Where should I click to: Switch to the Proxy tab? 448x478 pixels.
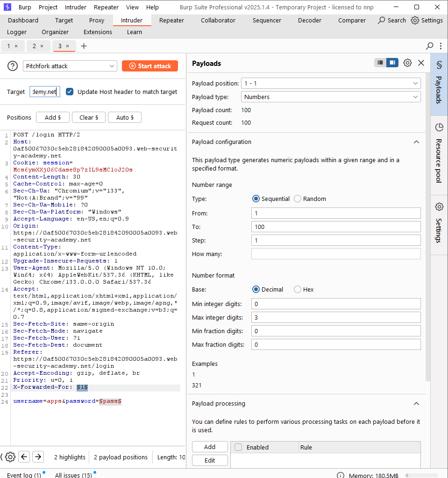click(x=97, y=20)
